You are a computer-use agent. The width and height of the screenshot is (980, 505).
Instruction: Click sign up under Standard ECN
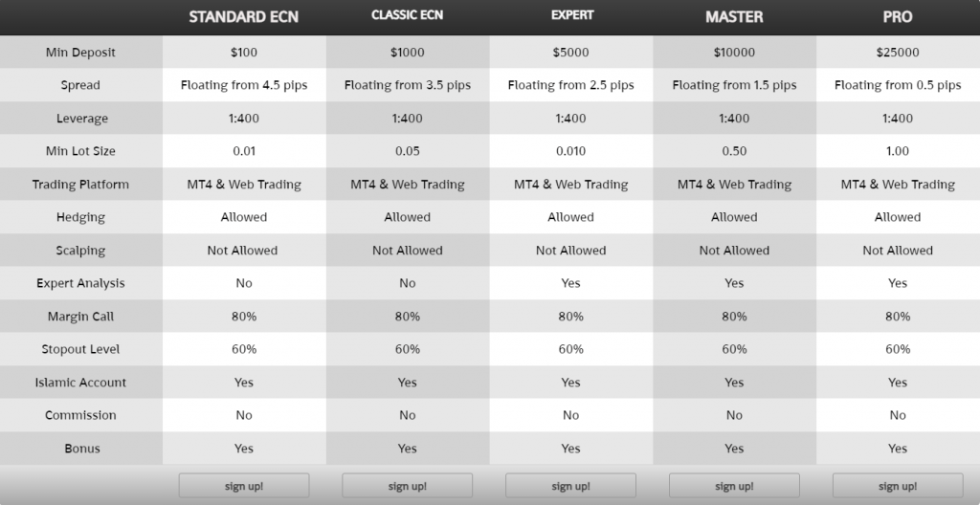[244, 486]
